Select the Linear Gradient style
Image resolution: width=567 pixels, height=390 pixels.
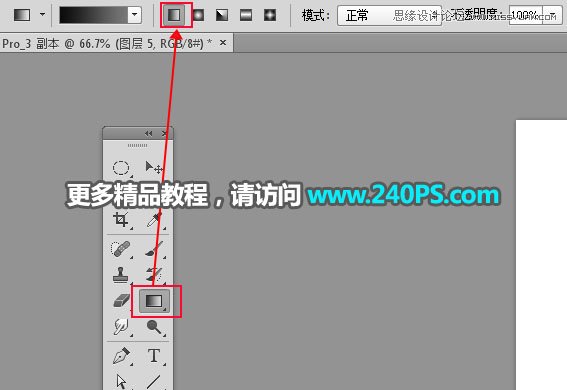tap(174, 15)
